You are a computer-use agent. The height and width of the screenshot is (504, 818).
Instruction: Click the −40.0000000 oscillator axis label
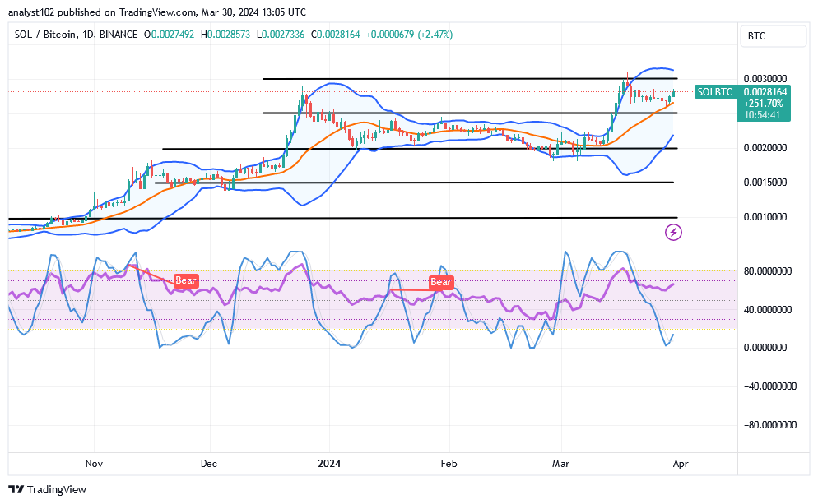coord(770,386)
